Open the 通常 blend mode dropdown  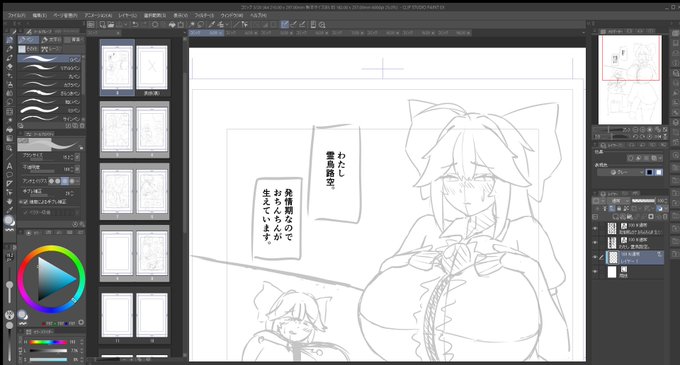(620, 201)
